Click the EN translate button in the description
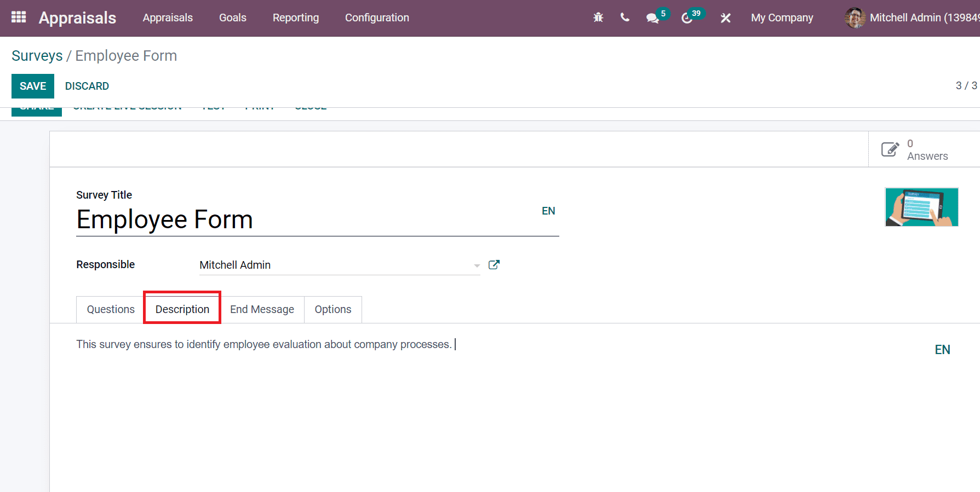The width and height of the screenshot is (980, 492). (x=942, y=350)
